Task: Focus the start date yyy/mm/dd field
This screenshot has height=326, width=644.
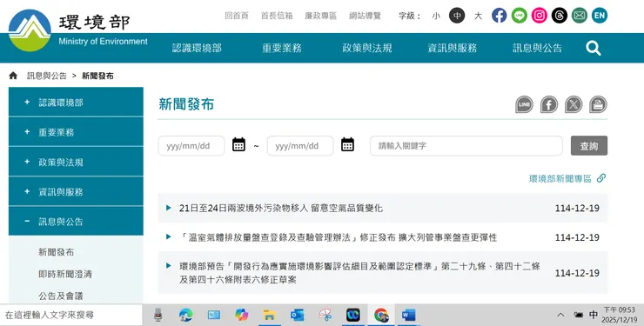Action: tap(191, 145)
